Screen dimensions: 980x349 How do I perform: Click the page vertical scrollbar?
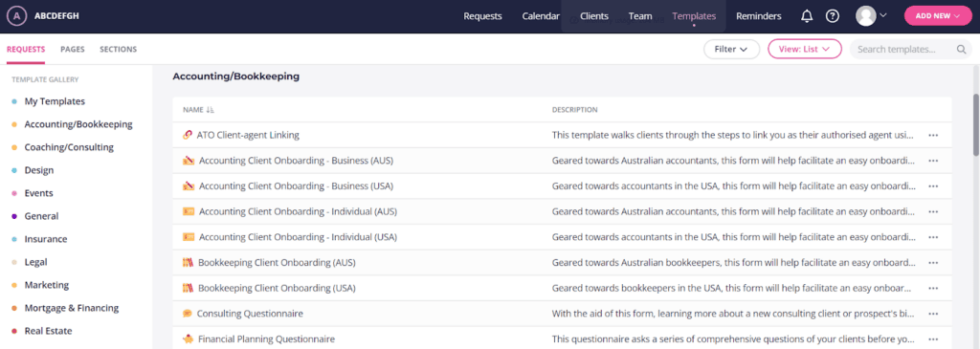[x=975, y=125]
